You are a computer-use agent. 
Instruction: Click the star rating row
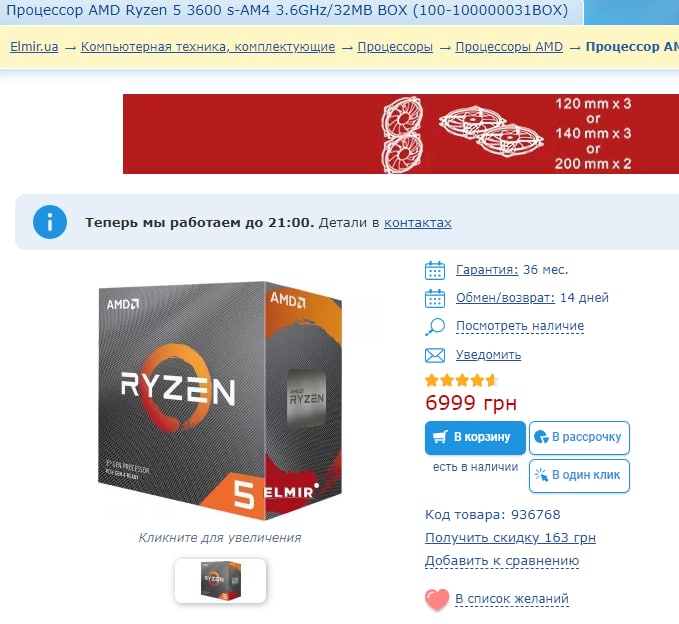[x=461, y=381]
